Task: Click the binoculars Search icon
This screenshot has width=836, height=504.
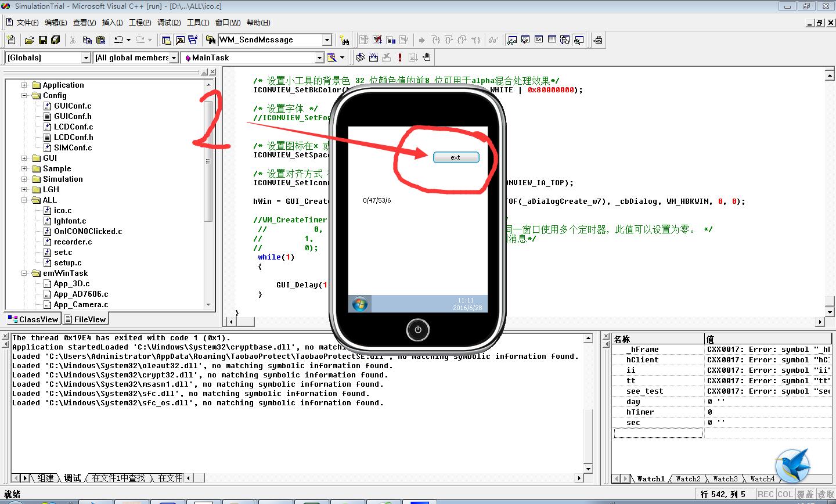Action: pyautogui.click(x=345, y=40)
